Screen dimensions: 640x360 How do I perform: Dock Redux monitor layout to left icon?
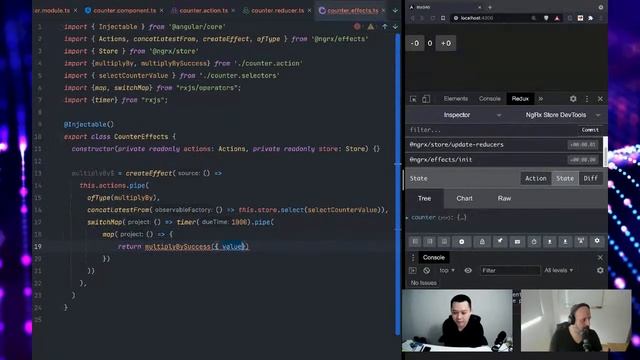point(415,242)
